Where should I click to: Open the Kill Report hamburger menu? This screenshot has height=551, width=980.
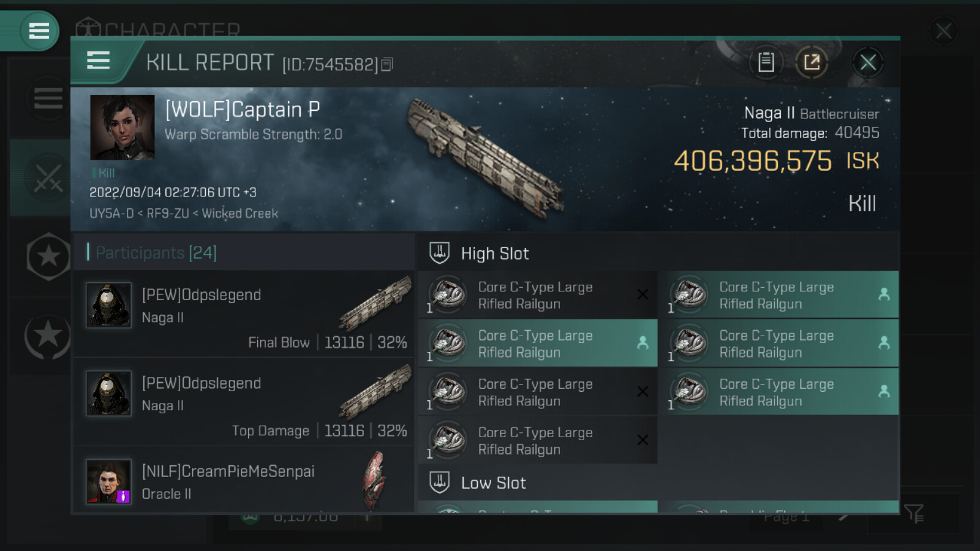point(99,61)
